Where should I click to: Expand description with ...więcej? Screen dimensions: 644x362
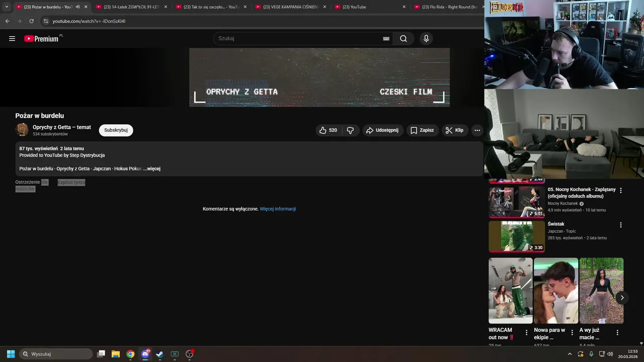coord(151,168)
